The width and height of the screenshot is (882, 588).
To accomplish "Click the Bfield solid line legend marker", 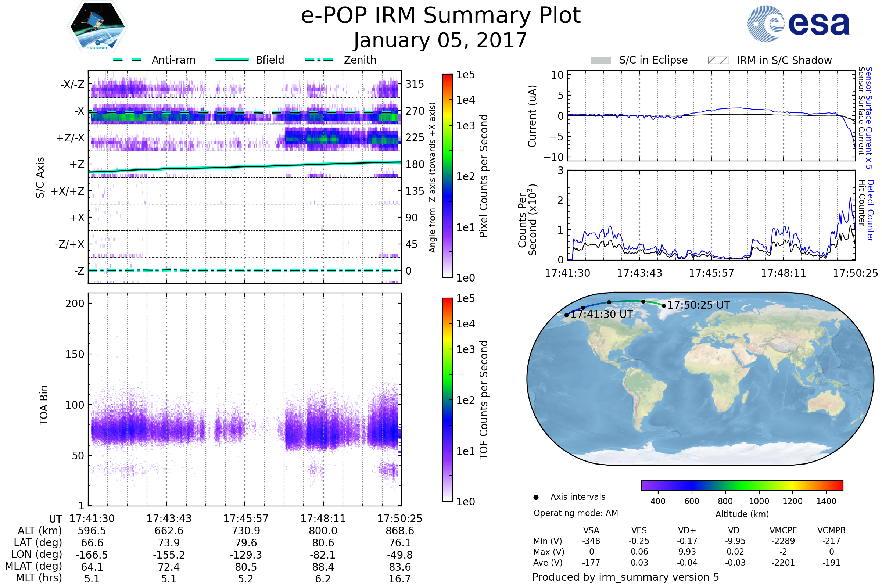I will (232, 60).
